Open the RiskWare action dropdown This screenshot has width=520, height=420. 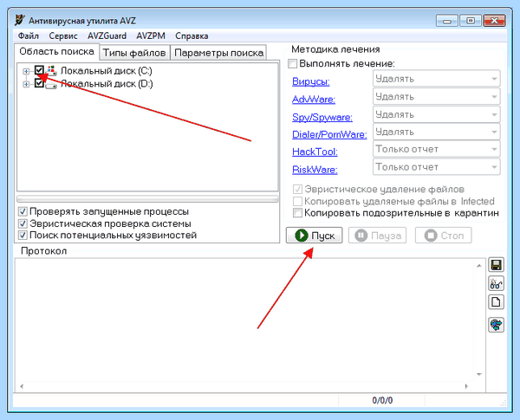tap(437, 167)
